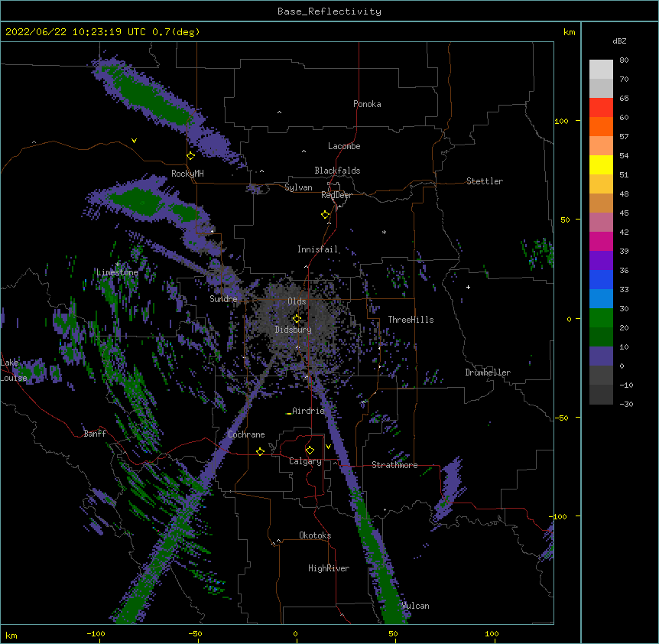This screenshot has height=644, width=659.
Task: Select the purple 10 dBZ color swatch
Action: coord(601,356)
